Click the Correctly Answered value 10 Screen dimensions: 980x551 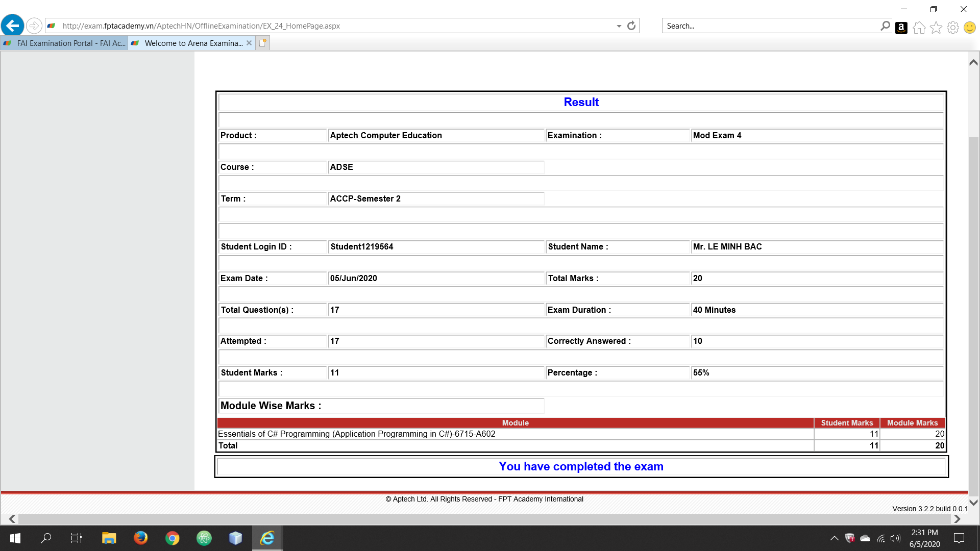[698, 341]
